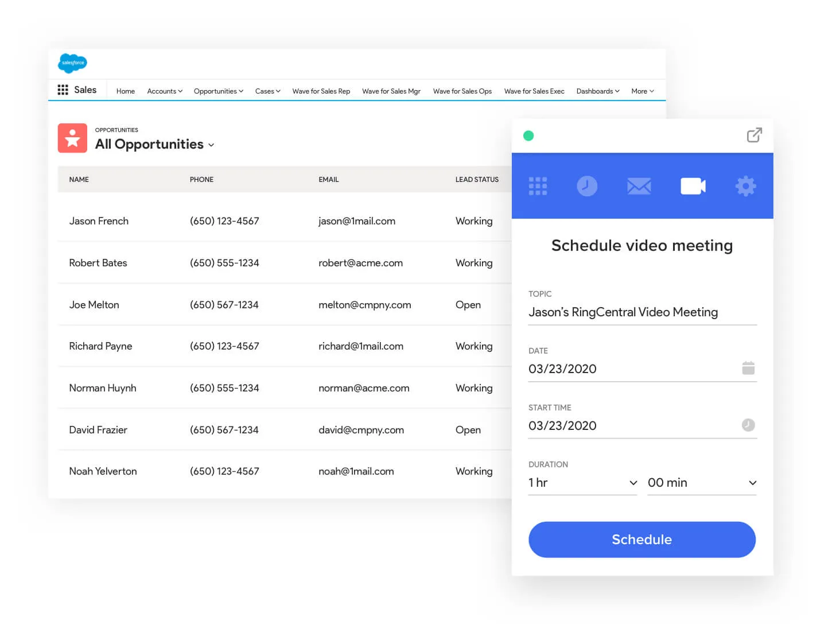
Task: Click the Salesforce cloud logo
Action: tap(72, 63)
